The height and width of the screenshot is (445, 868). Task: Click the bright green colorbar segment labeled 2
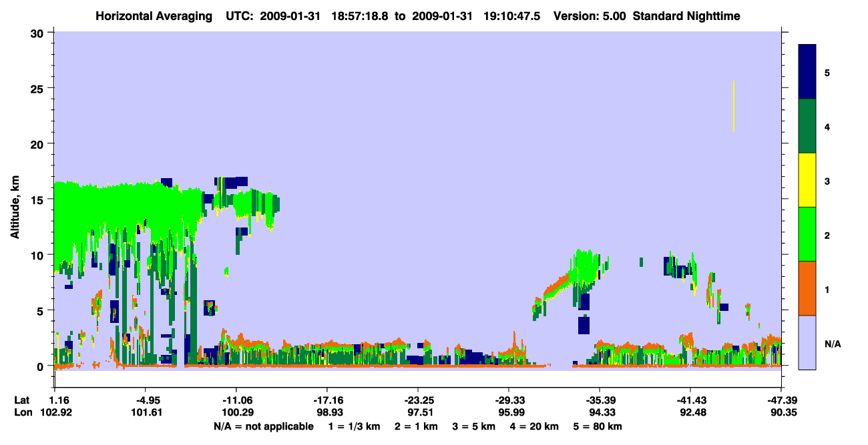(x=807, y=234)
